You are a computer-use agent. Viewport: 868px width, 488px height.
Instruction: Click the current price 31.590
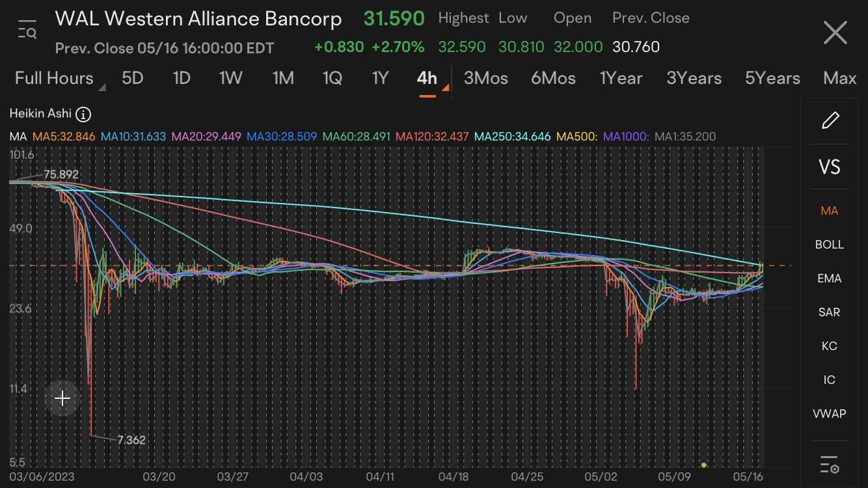394,18
